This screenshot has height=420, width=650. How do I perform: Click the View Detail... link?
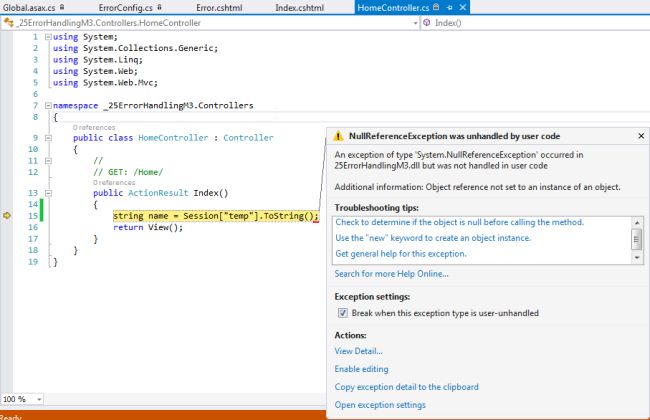coord(358,351)
